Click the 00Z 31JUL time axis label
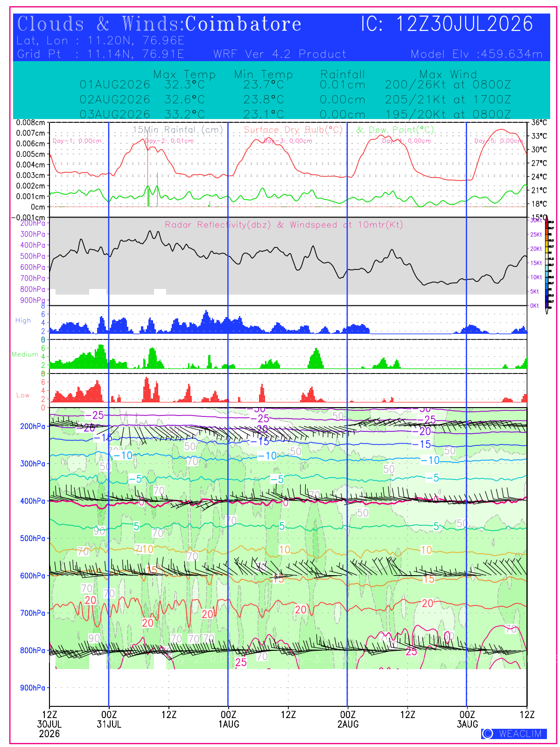Screen dimensions: 560x747 [109, 719]
